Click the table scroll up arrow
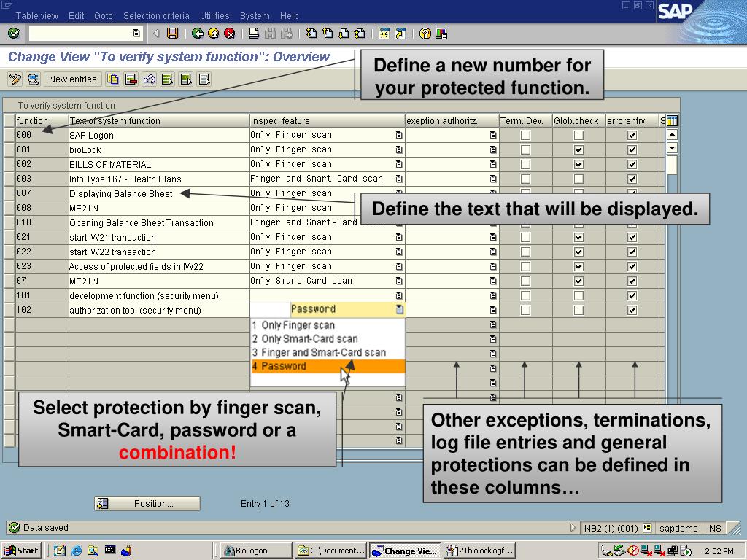The image size is (747, 560). (672, 134)
